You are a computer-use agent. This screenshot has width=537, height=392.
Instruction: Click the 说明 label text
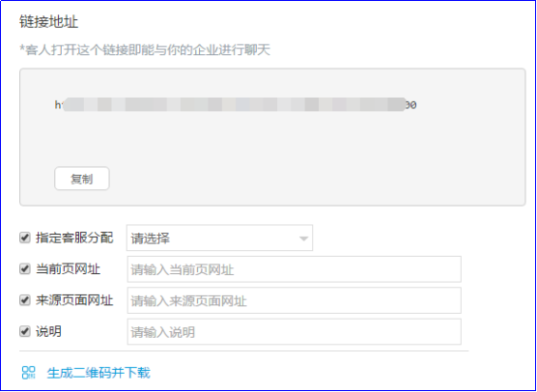[48, 331]
